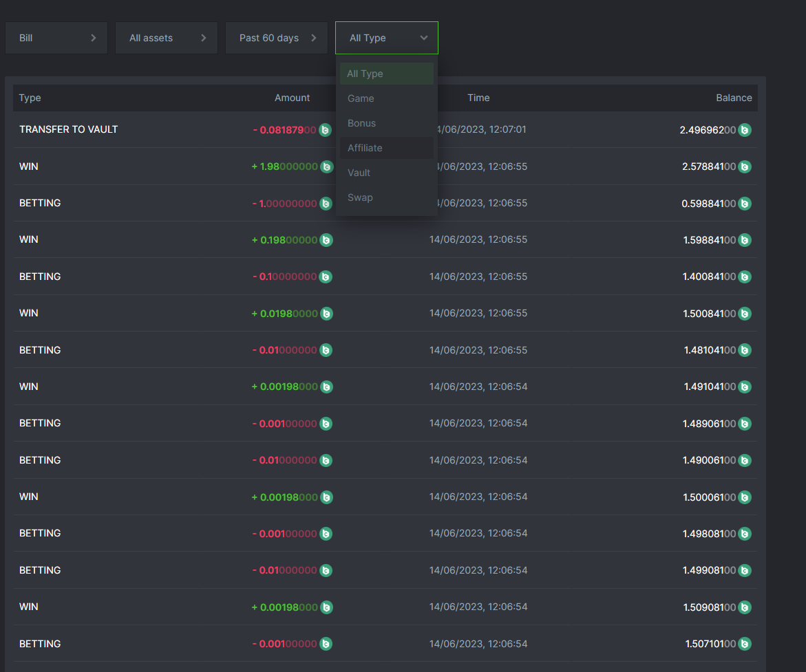Collapse the All Type dropdown

[387, 38]
